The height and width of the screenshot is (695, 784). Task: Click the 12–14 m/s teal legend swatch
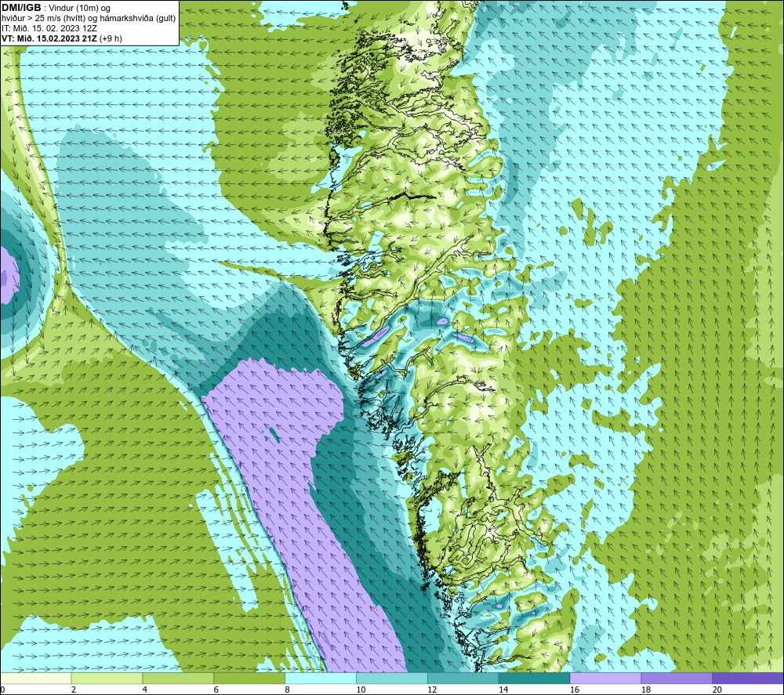point(463,678)
